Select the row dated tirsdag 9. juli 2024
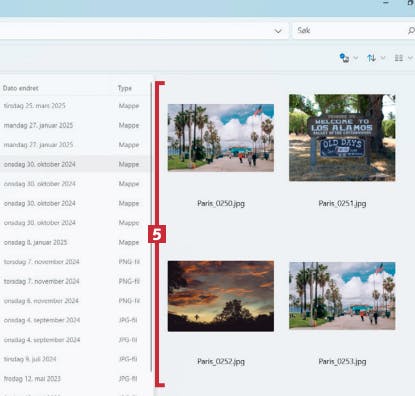This screenshot has height=396, width=415. click(75, 359)
